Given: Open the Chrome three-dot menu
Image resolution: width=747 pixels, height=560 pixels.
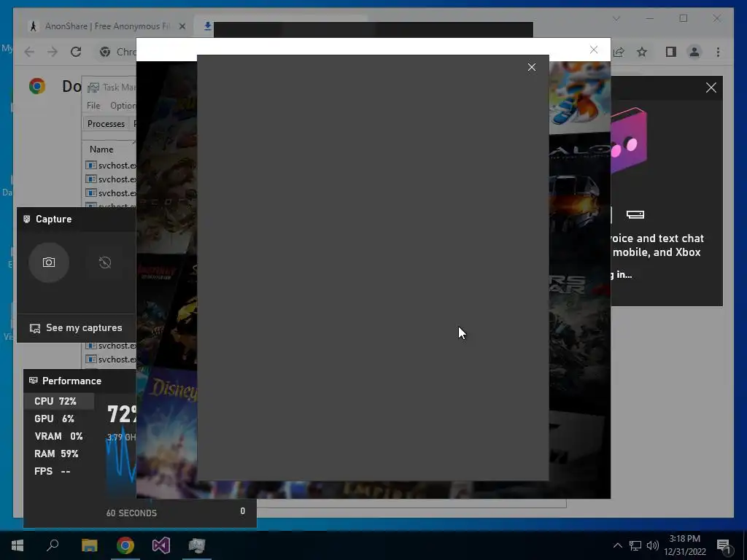Looking at the screenshot, I should click(718, 52).
